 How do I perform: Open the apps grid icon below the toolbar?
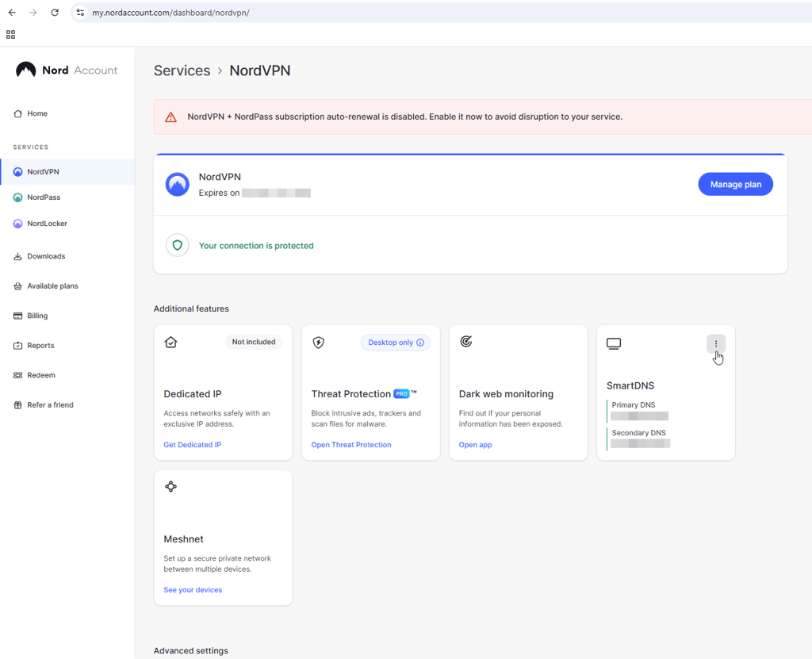pos(10,35)
